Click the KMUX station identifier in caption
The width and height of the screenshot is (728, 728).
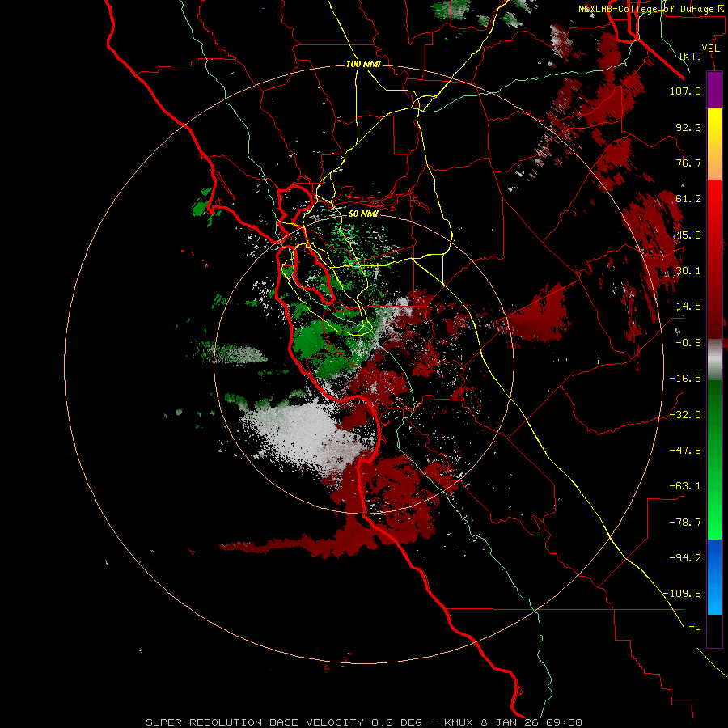pos(461,722)
